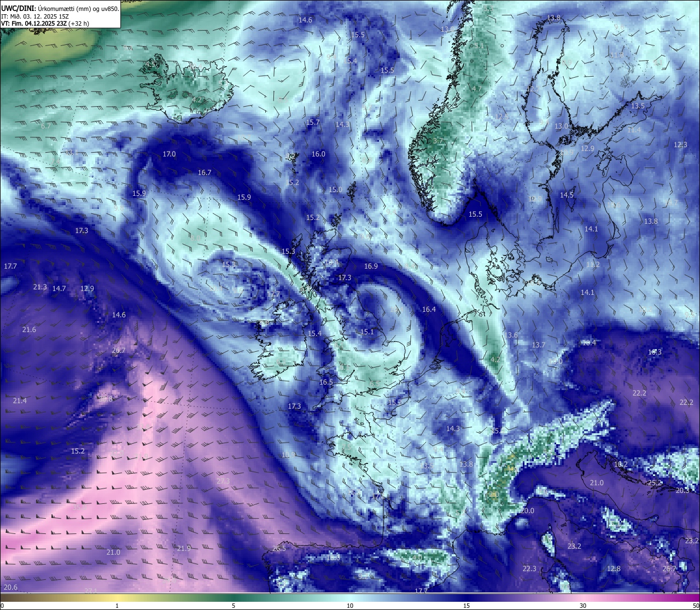Click the map value '20.6'
700x610 pixels.
[10, 587]
